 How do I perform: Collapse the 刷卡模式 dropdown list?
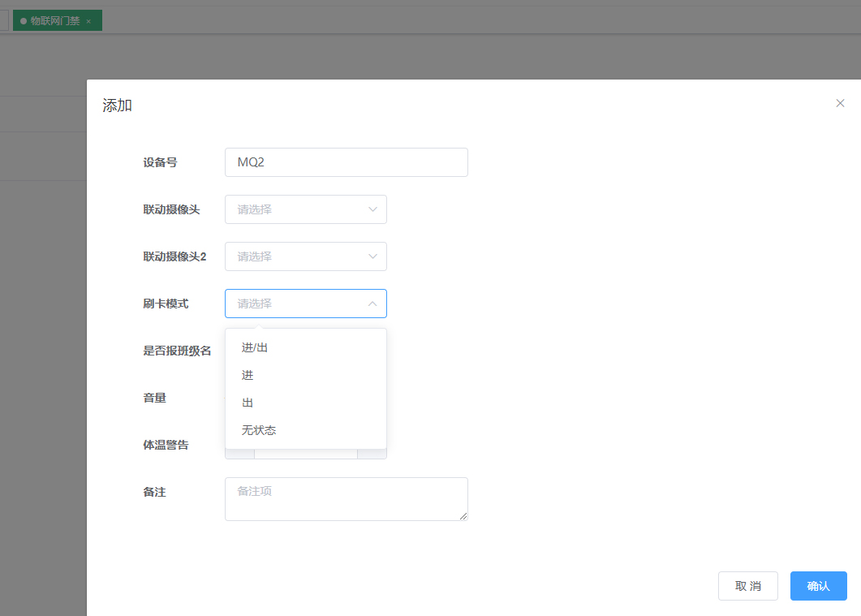306,303
